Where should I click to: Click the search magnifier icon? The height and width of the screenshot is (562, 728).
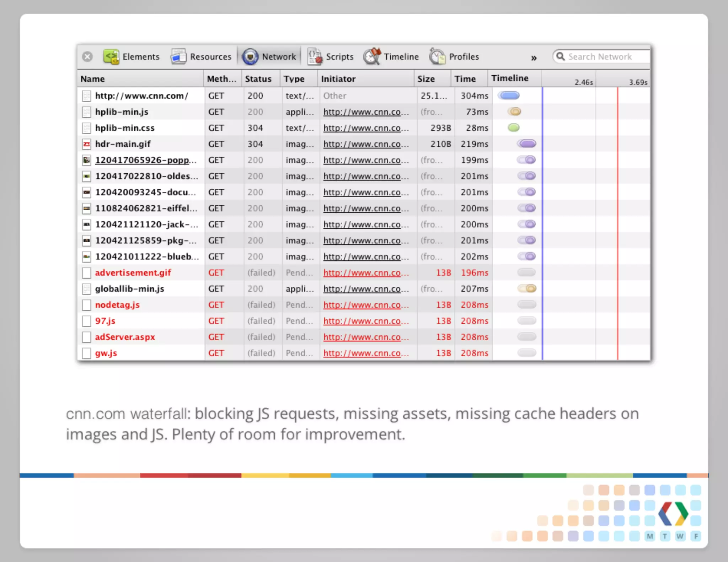(561, 56)
